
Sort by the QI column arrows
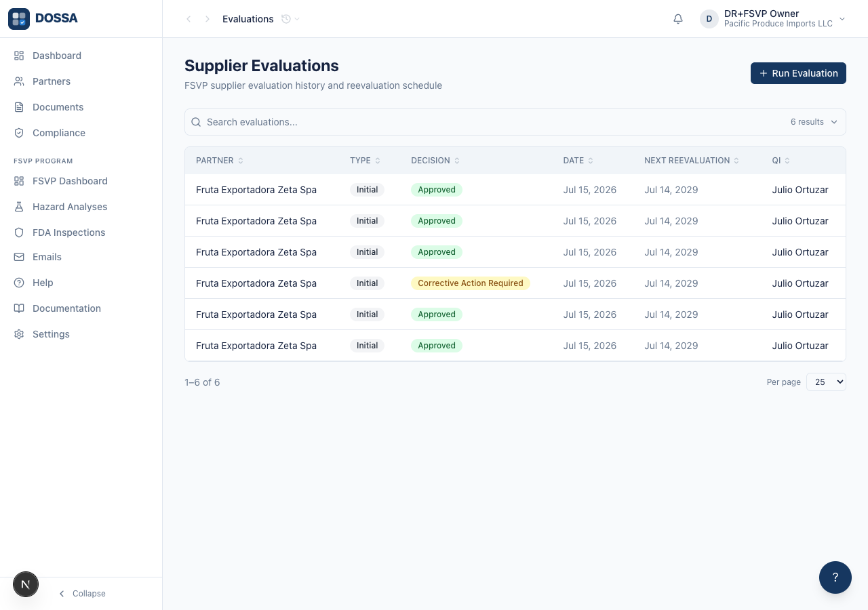(x=787, y=161)
